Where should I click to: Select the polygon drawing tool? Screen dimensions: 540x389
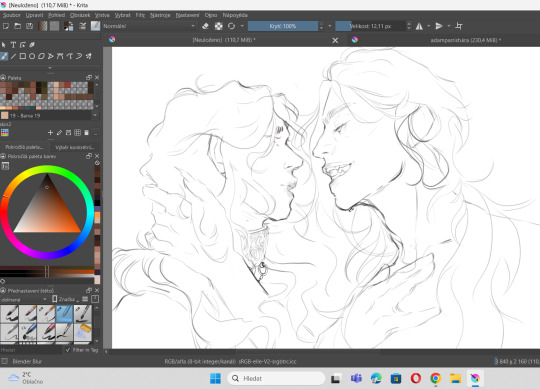pos(41,56)
